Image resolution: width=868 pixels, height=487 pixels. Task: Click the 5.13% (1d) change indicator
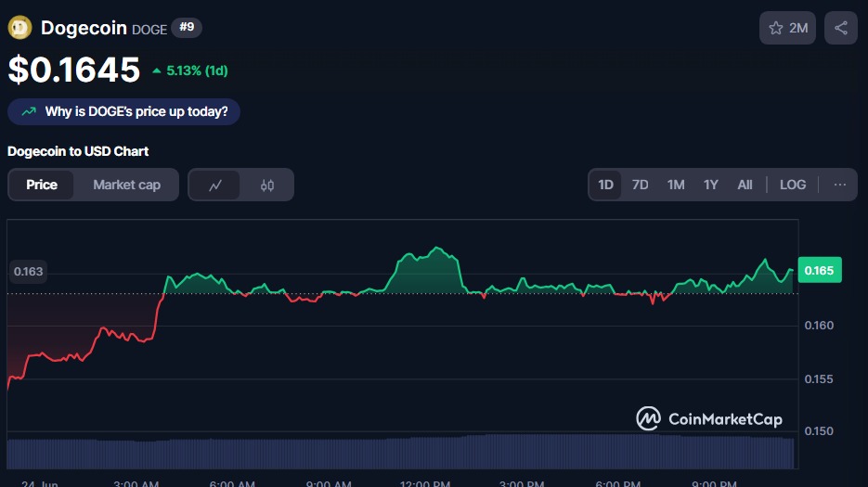click(190, 70)
